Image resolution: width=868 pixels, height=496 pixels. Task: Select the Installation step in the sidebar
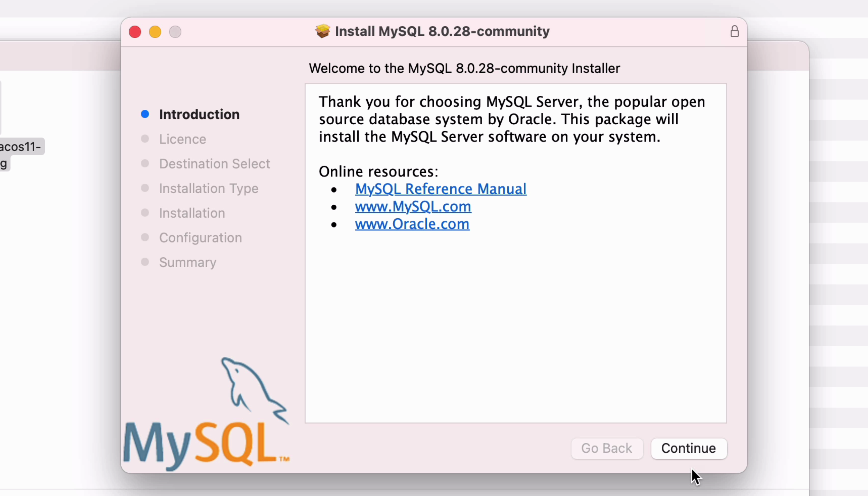(192, 213)
